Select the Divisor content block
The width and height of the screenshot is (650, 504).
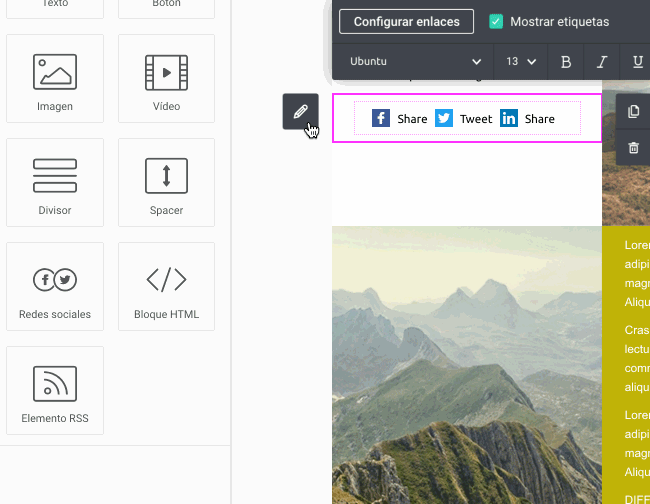[x=55, y=183]
